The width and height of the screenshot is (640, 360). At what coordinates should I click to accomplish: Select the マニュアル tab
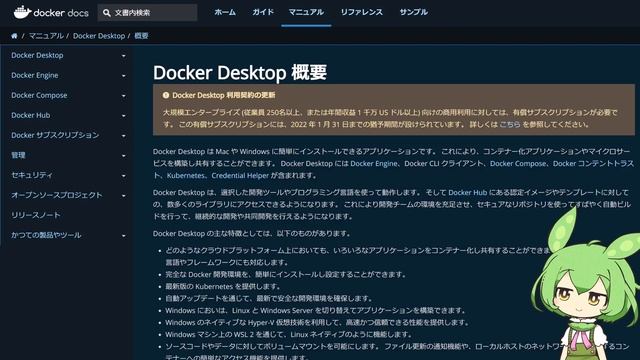(306, 12)
